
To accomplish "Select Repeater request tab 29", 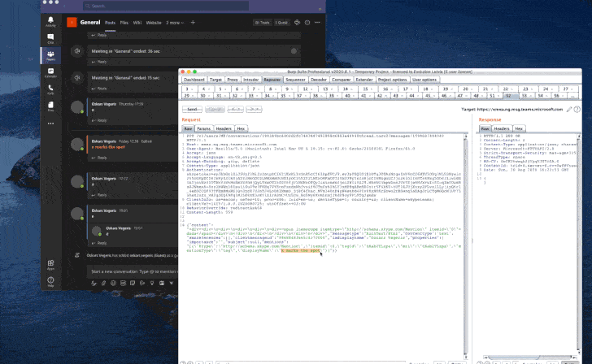I will click(x=189, y=96).
